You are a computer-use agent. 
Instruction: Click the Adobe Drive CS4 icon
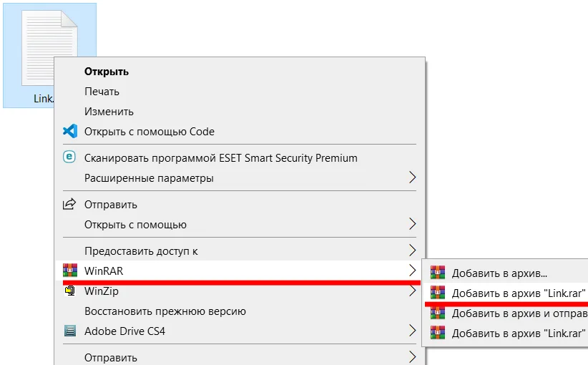click(x=69, y=331)
